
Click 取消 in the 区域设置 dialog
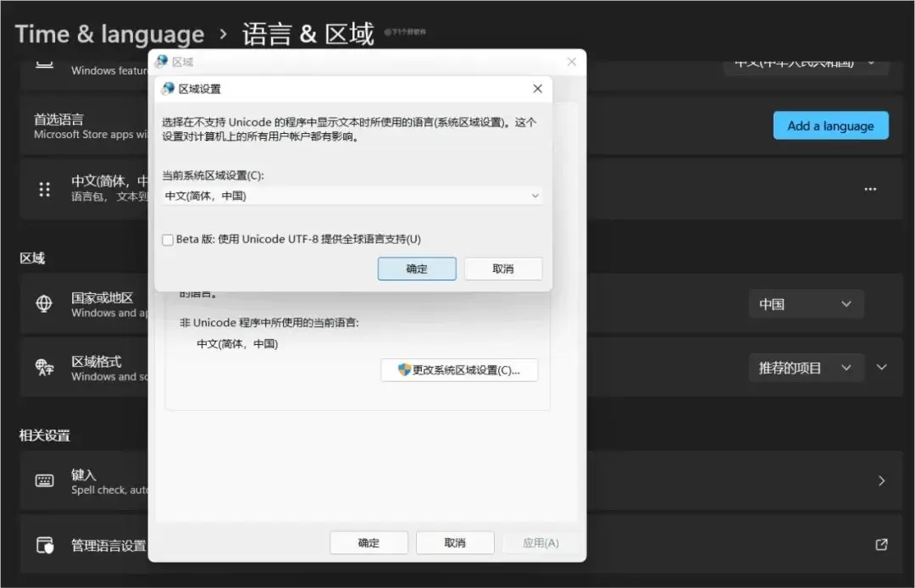[502, 269]
